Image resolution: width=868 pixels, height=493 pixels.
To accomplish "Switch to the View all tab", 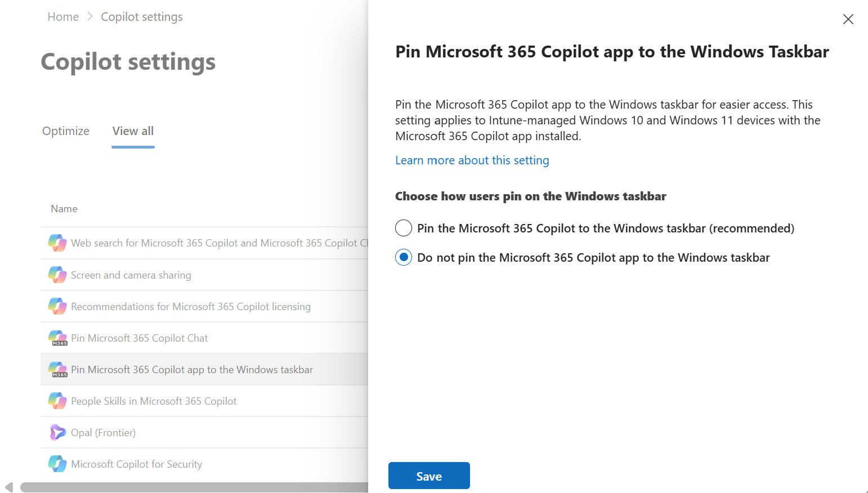I will tap(133, 131).
